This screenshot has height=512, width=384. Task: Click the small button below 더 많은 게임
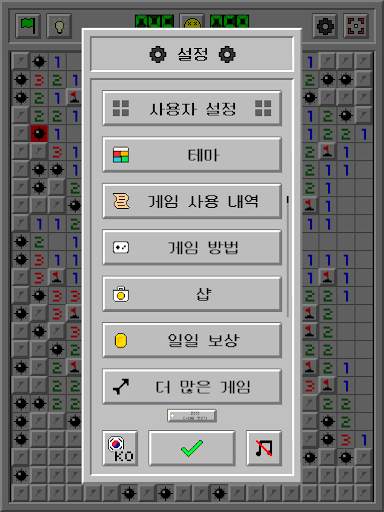pos(192,416)
